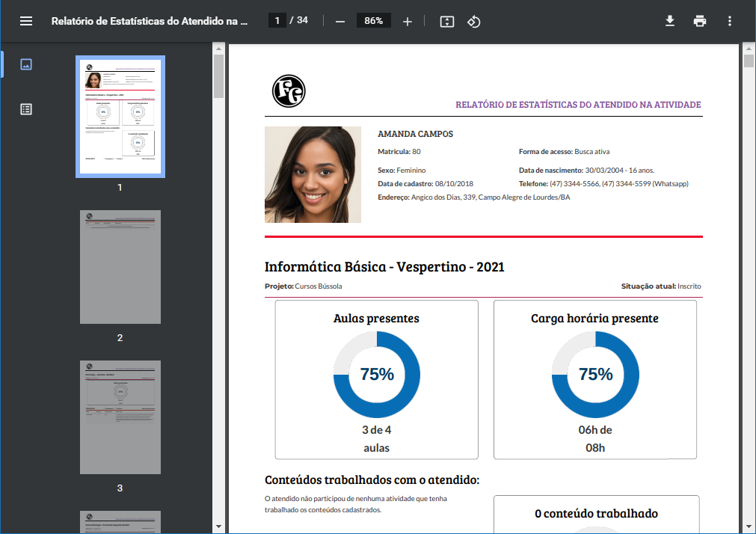
Task: Click the document scroll up arrow
Action: pos(749,48)
